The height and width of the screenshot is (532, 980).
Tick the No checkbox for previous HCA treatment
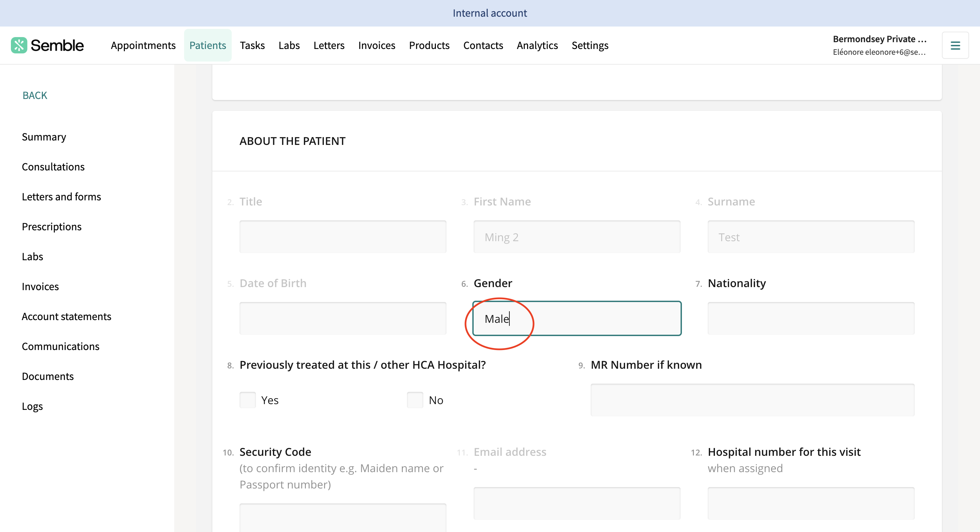coord(415,400)
